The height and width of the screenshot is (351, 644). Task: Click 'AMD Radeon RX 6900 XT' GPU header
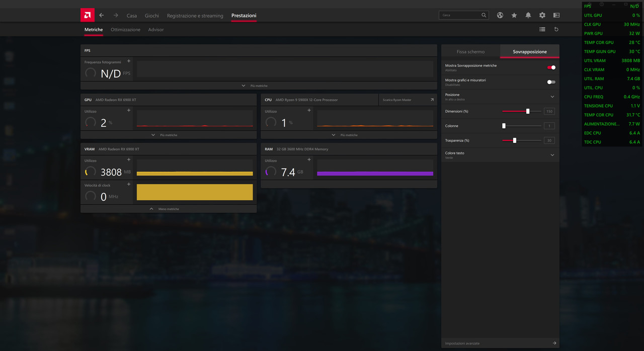coord(116,100)
